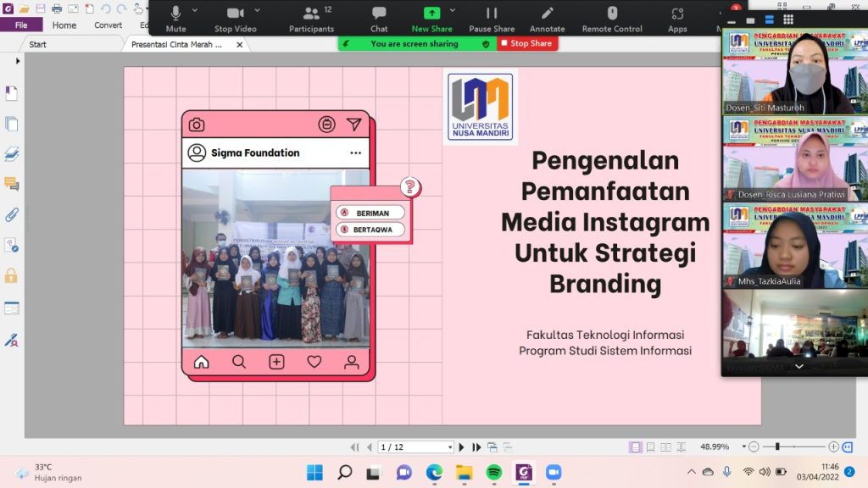868x488 pixels.
Task: Open the digital signatures panel in sidebar
Action: coord(11,340)
